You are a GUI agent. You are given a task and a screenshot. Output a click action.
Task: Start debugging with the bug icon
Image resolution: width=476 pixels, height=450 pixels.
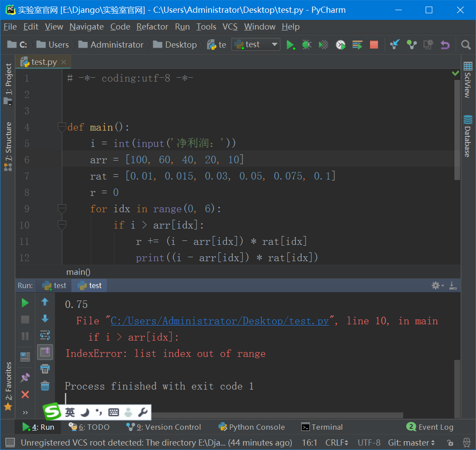tap(306, 45)
